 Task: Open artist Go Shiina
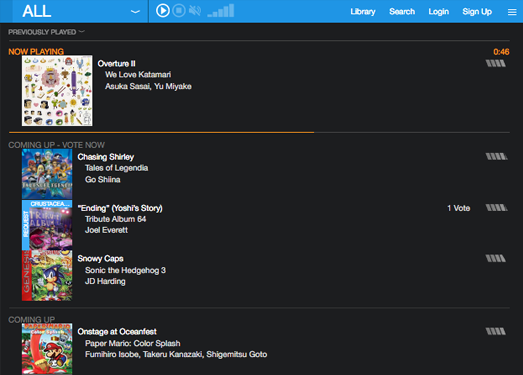(103, 179)
